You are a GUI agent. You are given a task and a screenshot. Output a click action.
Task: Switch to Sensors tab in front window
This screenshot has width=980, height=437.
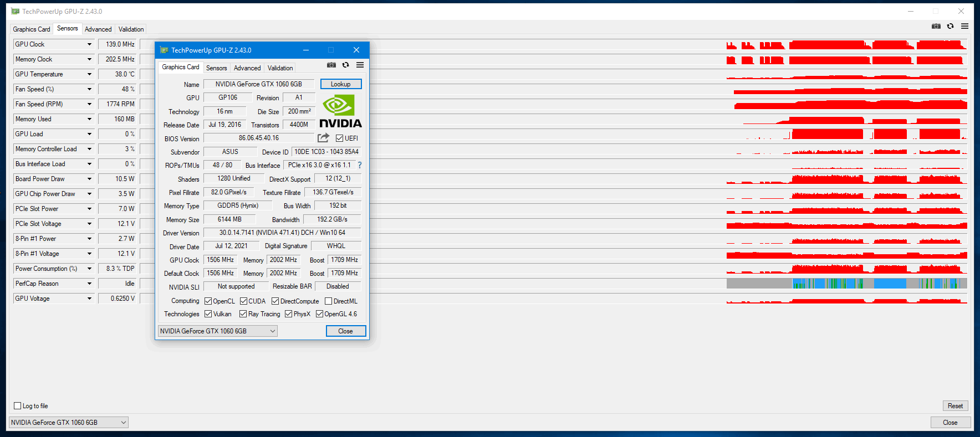[x=216, y=68]
